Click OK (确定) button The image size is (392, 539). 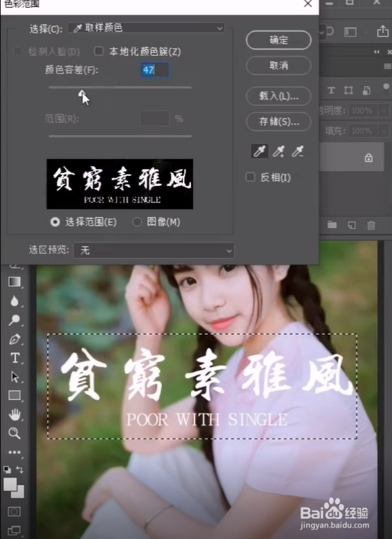[278, 40]
